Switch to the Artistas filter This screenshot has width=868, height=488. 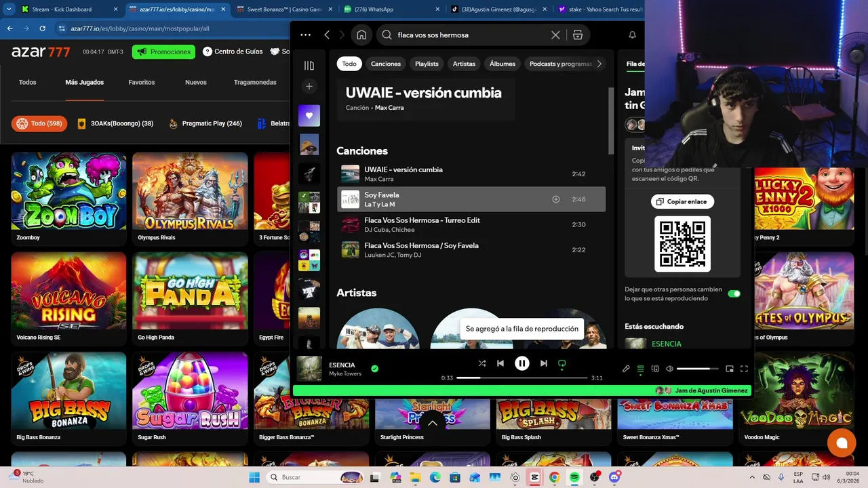464,64
